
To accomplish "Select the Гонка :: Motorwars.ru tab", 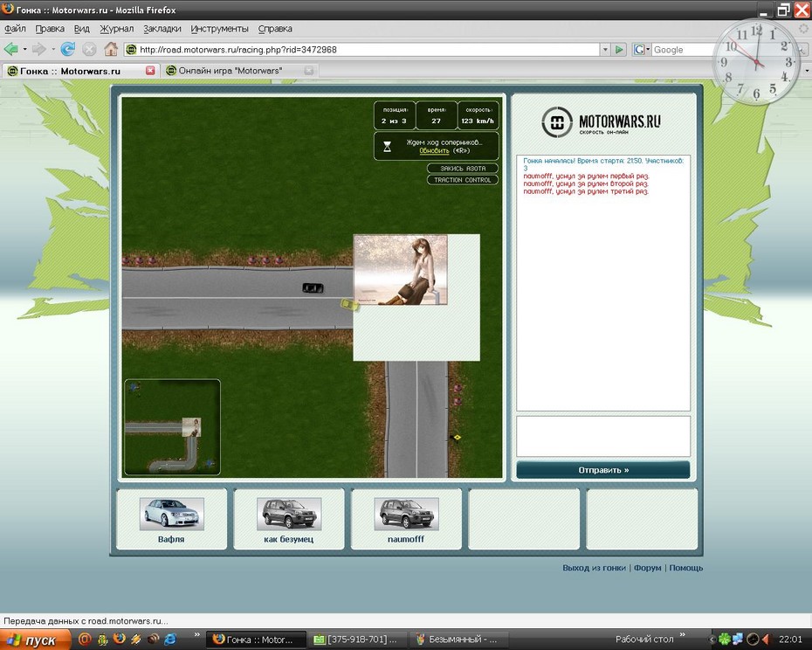I will (79, 71).
